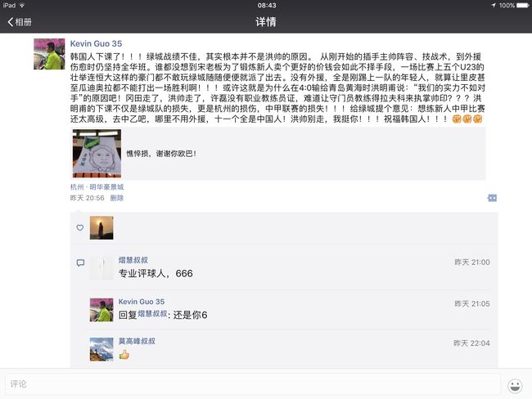The height and width of the screenshot is (399, 532).
Task: Open the emoji smiley picker
Action: (515, 385)
